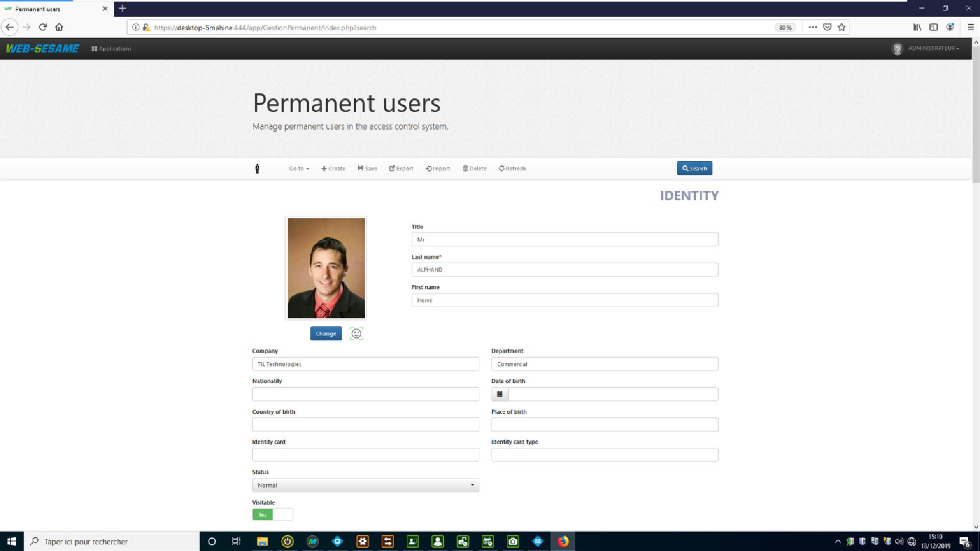Viewport: 980px width, 551px height.
Task: Click the person icon in the toolbar
Action: (257, 168)
